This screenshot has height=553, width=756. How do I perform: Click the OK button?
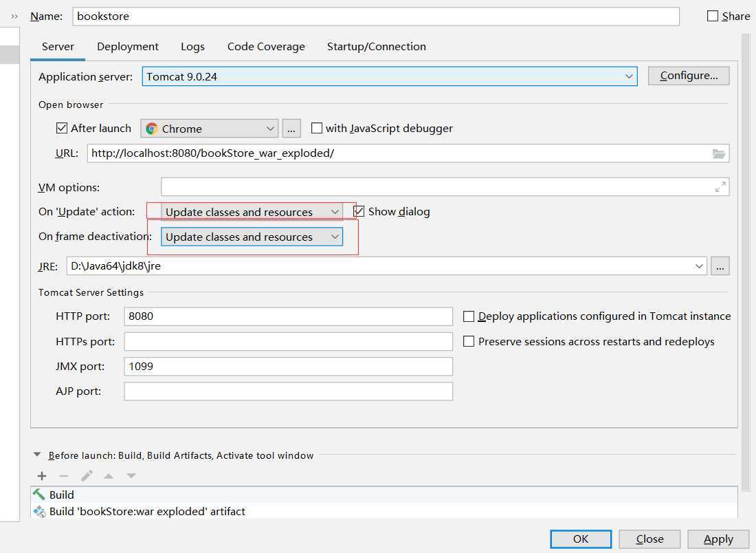pos(581,539)
